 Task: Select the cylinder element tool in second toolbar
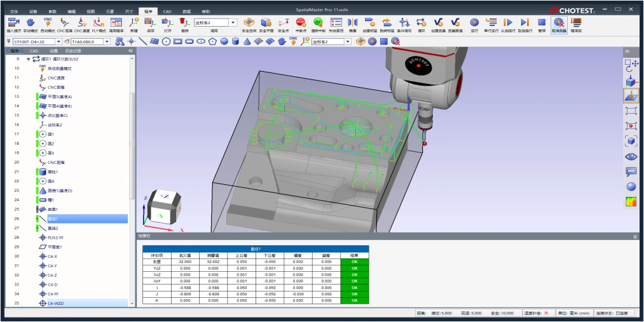point(236,41)
